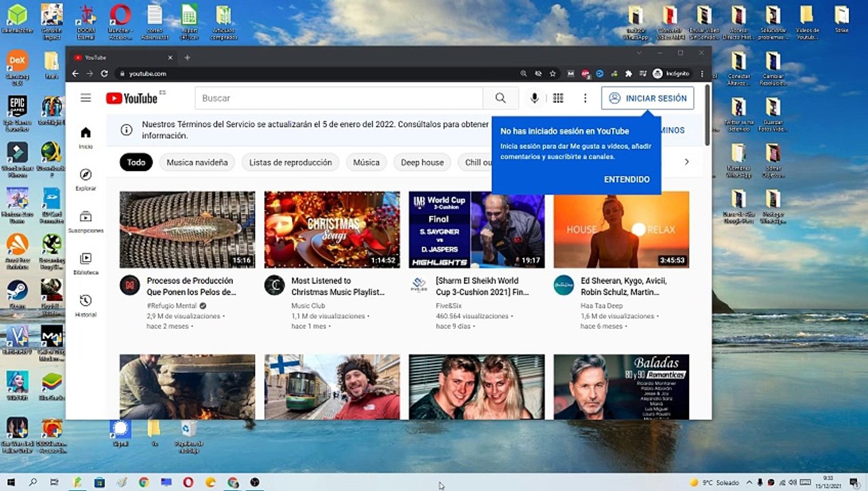This screenshot has height=491, width=868.
Task: Open the Chrome three-dot menu
Action: coord(702,74)
